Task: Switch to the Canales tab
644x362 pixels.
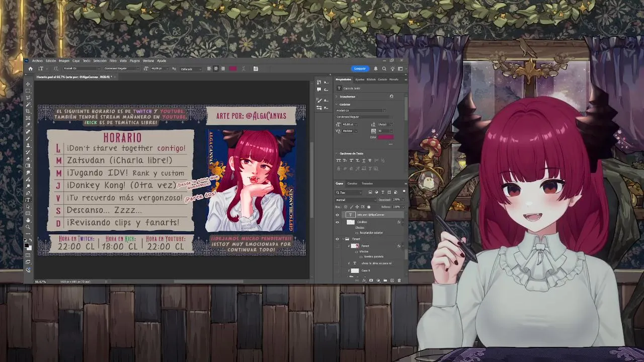Action: tap(352, 184)
